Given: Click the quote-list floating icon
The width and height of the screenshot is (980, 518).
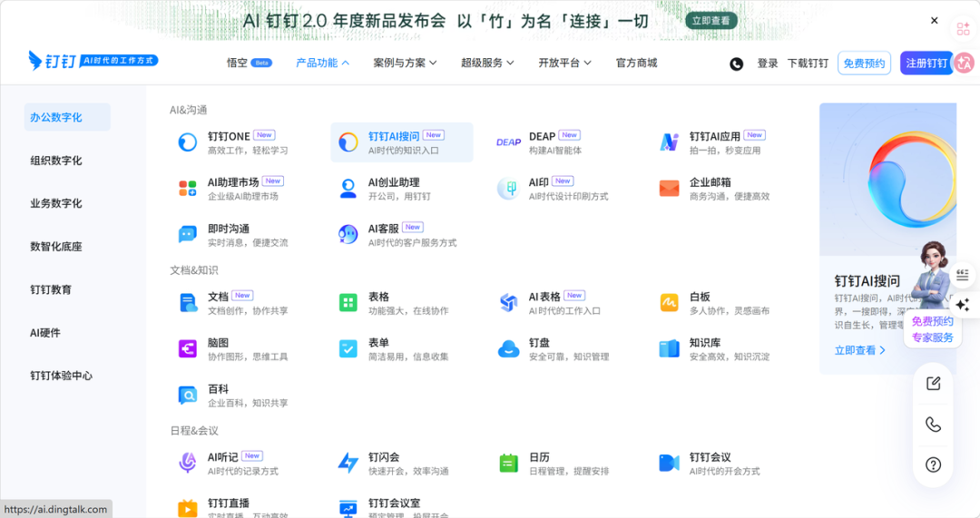Looking at the screenshot, I should (x=963, y=274).
